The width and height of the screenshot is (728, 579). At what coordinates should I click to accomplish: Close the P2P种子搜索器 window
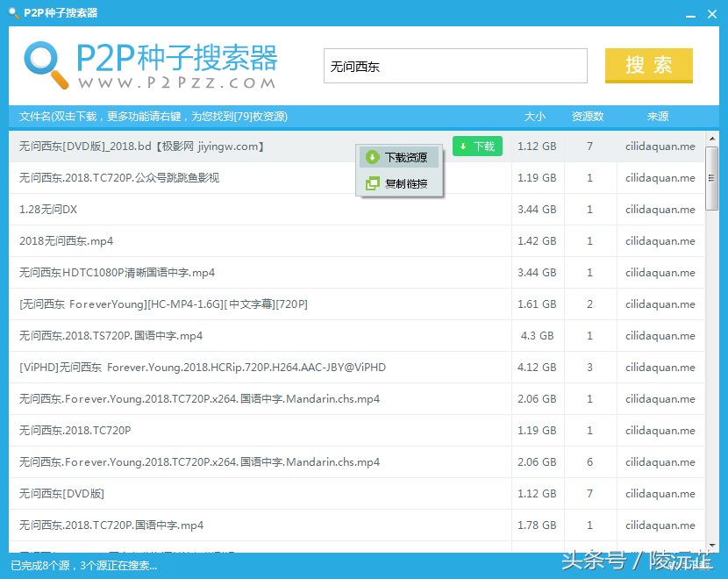pyautogui.click(x=712, y=14)
